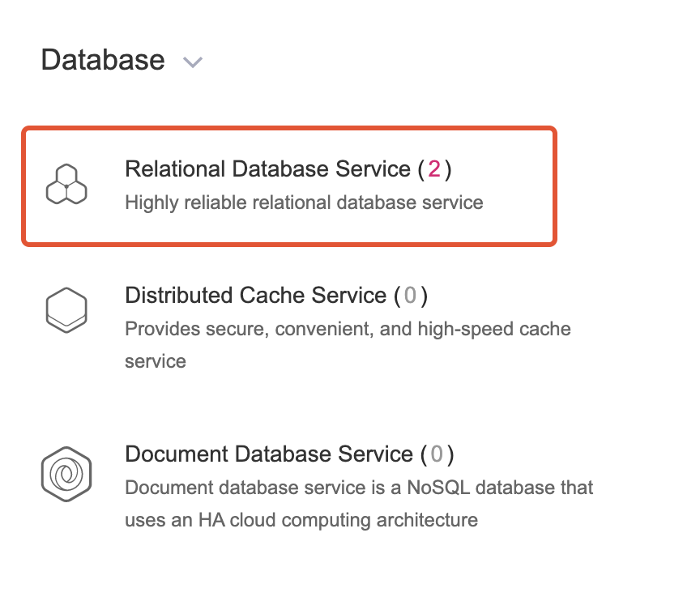Image resolution: width=700 pixels, height=601 pixels.
Task: Click the word 'service' under Distributed Cache description
Action: tap(156, 361)
